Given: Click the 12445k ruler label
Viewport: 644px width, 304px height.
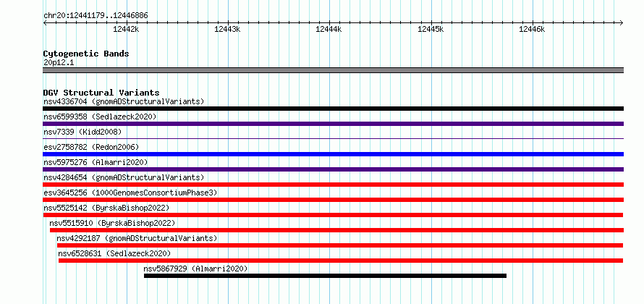Looking at the screenshot, I should pos(431,29).
